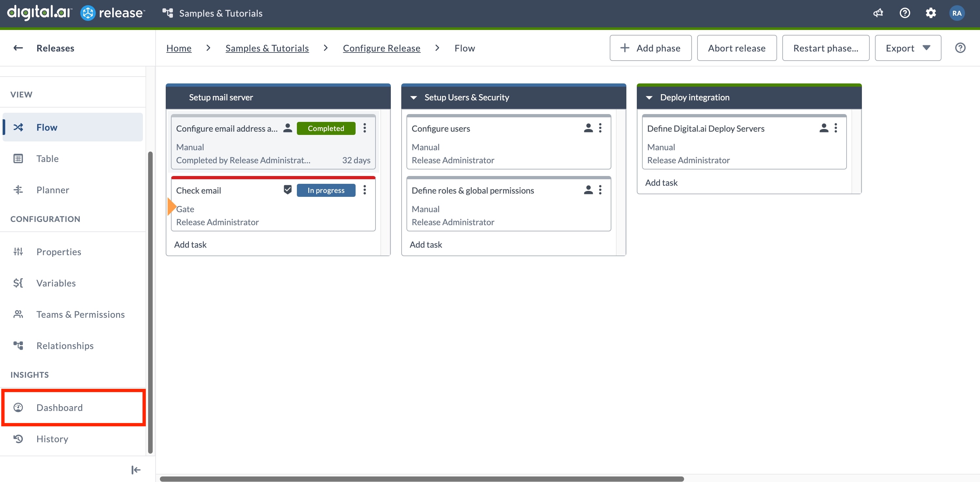Click assignee icon on Configure email address task
Image resolution: width=980 pixels, height=482 pixels.
(x=288, y=128)
